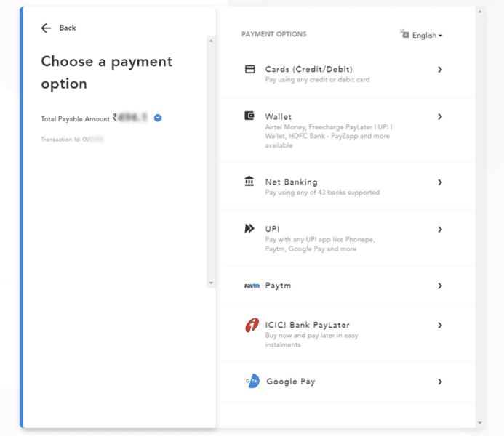Choose the UPI payment option

click(347, 238)
